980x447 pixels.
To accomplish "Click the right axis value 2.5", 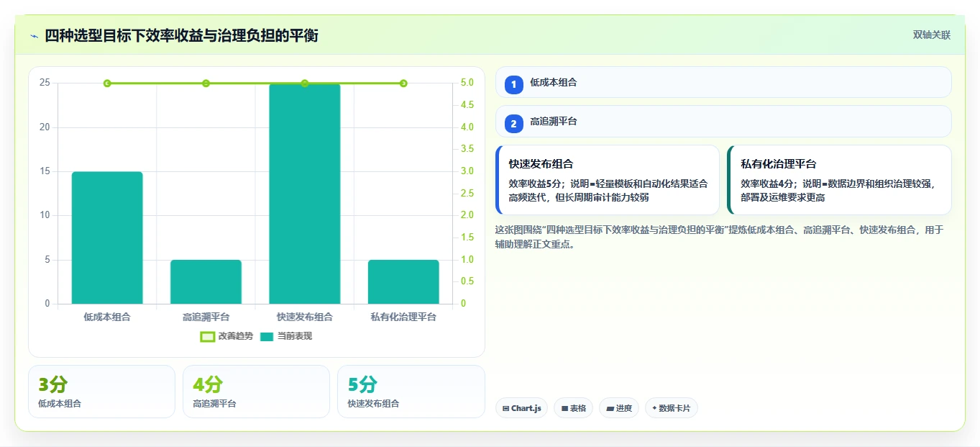I will click(x=467, y=194).
